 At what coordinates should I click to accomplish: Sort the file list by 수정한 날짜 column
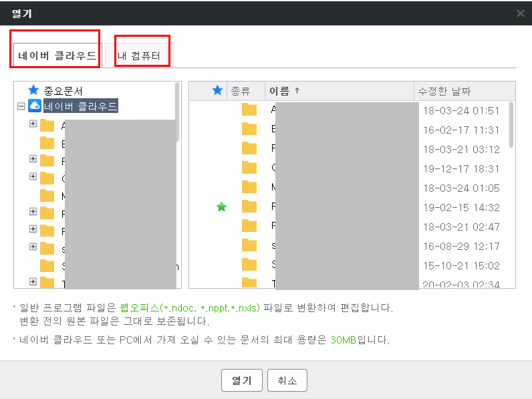[464, 91]
